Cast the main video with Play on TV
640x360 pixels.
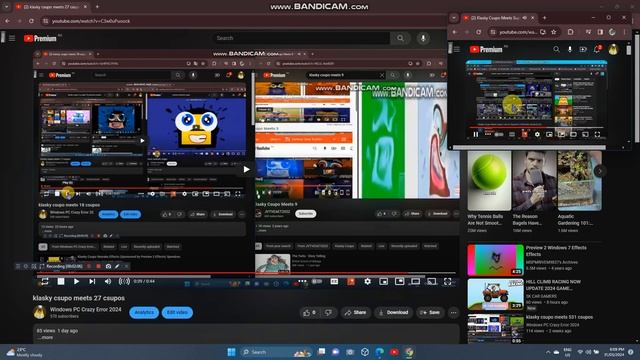tap(431, 281)
